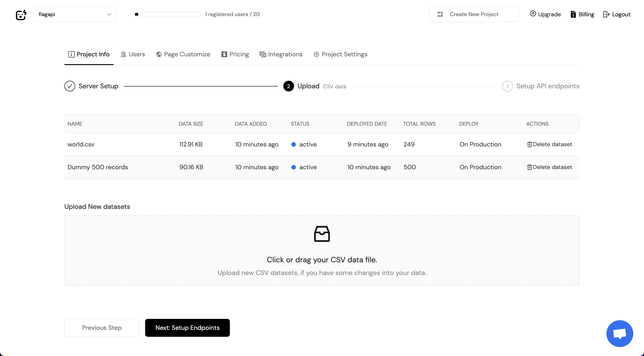
Task: Open the Upgrade link
Action: pyautogui.click(x=545, y=14)
